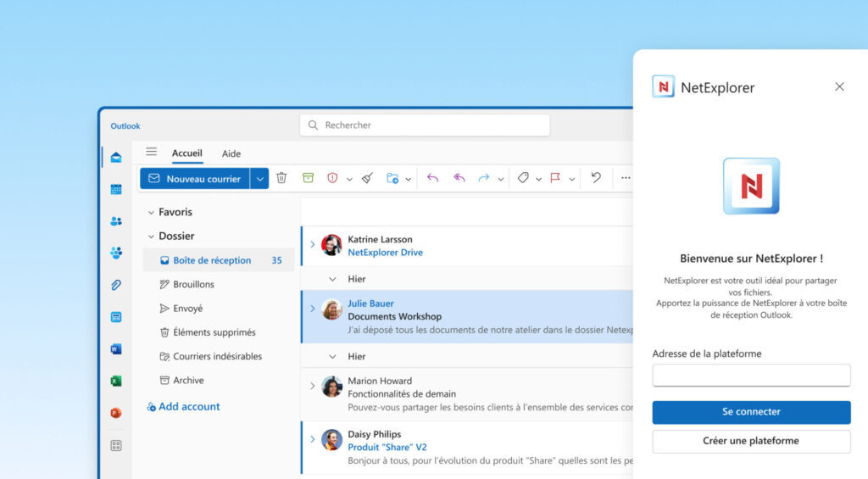Expand Daisy Philips conversation chevron

(312, 439)
